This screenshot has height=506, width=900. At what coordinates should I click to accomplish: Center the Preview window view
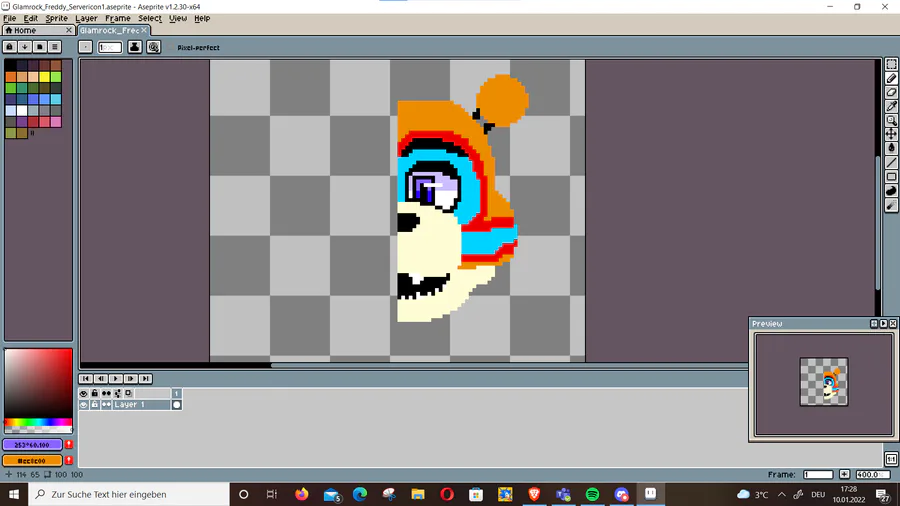(x=874, y=324)
